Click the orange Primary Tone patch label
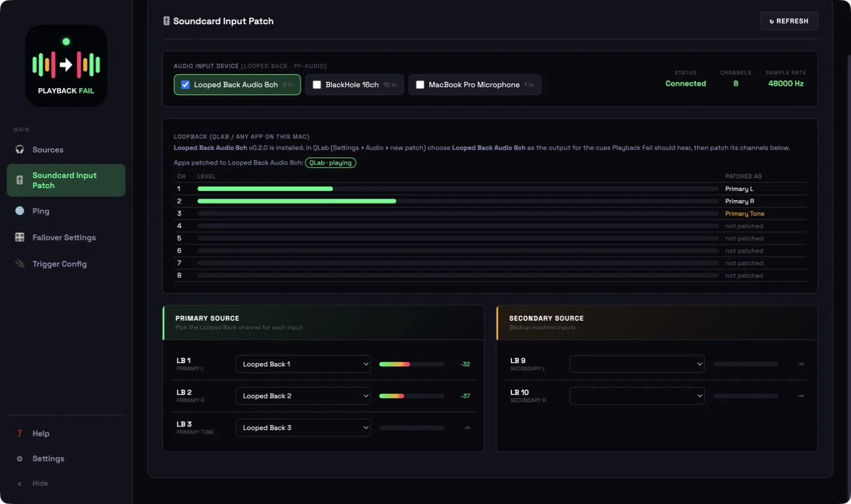 point(744,214)
